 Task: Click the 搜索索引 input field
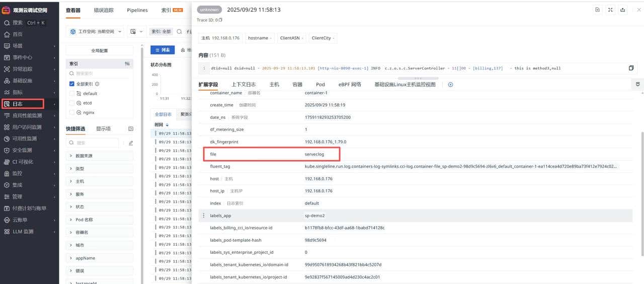point(100,74)
